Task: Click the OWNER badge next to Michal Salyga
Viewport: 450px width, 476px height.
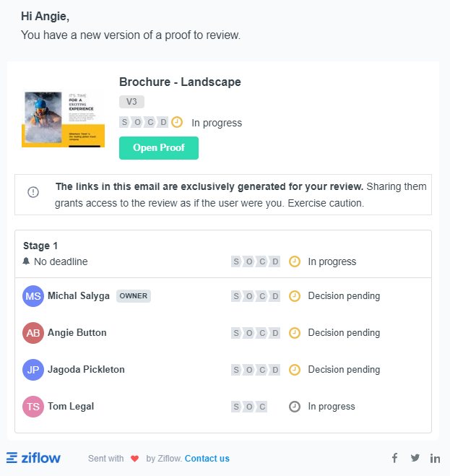Action: tap(134, 296)
